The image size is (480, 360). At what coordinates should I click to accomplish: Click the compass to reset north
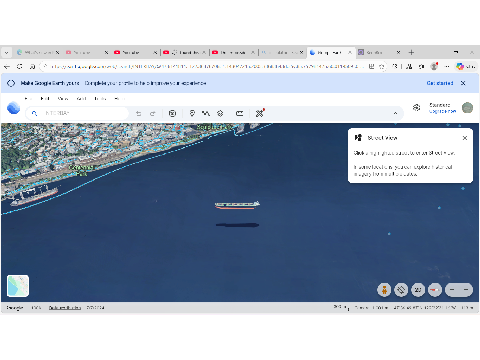[435, 290]
